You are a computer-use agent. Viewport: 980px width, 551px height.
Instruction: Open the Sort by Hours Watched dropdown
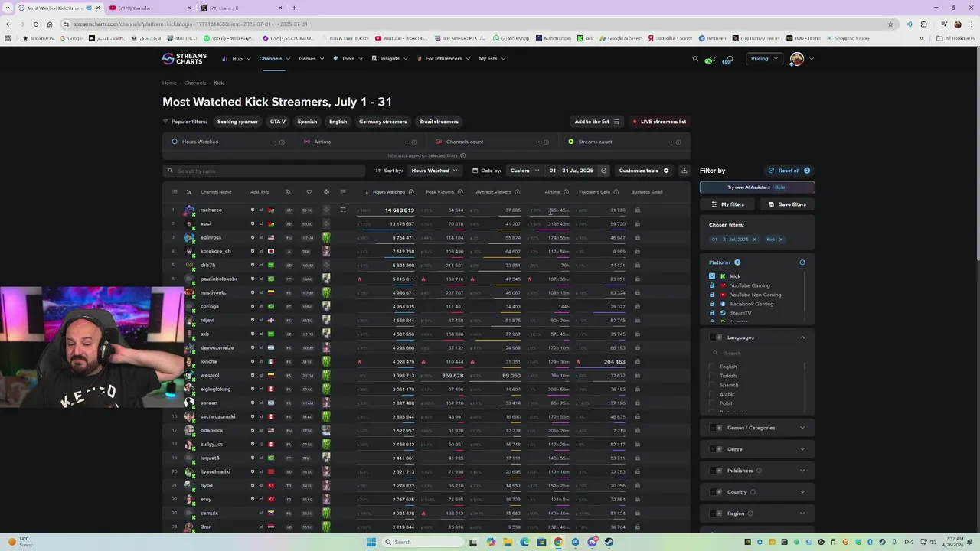(434, 171)
